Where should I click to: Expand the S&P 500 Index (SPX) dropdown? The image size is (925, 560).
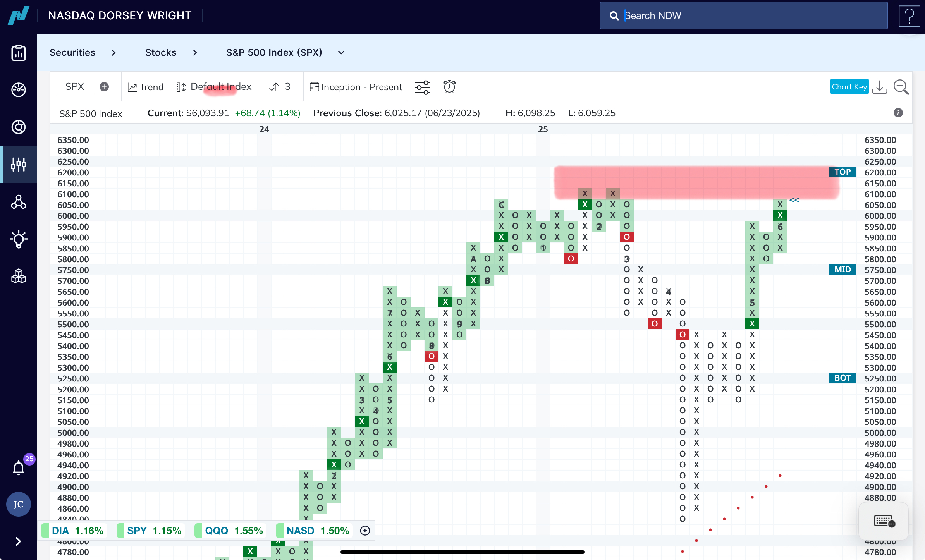(341, 53)
